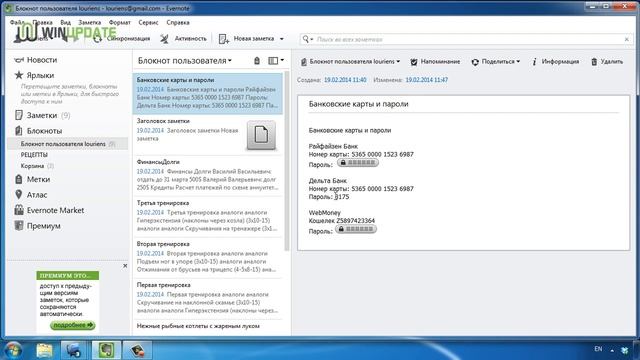Open Метки tags icon in sidebar
This screenshot has width=640, height=360.
click(19, 179)
